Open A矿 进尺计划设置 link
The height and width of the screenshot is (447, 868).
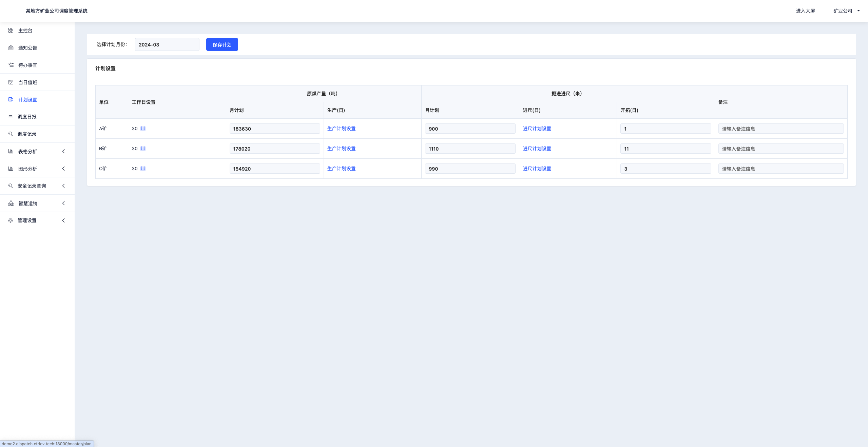[537, 129]
